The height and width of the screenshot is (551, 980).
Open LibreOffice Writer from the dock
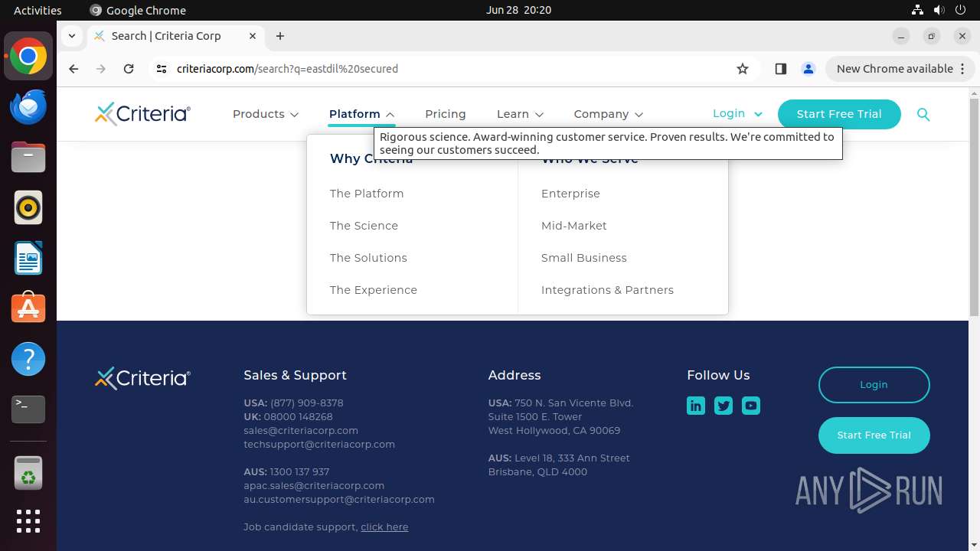click(28, 259)
